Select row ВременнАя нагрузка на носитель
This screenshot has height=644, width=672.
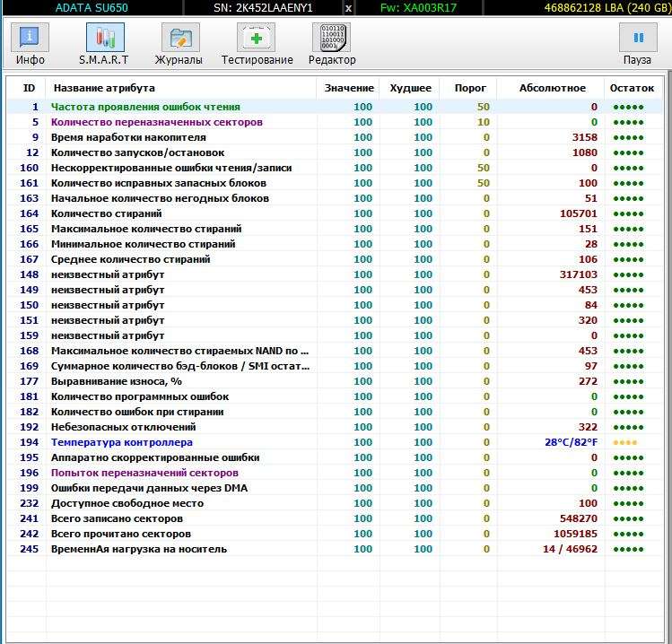[335, 549]
